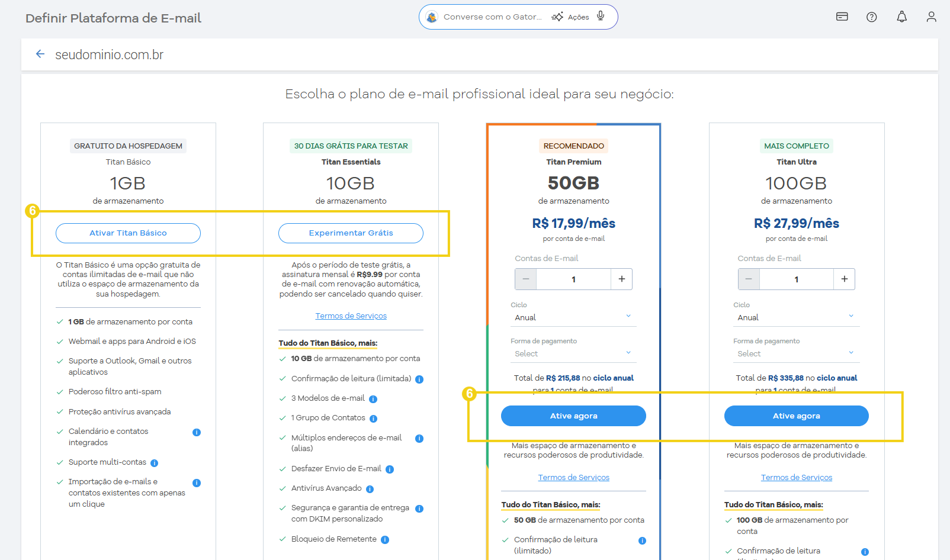
Task: Click the microphone icon in Gator chat
Action: click(x=601, y=16)
